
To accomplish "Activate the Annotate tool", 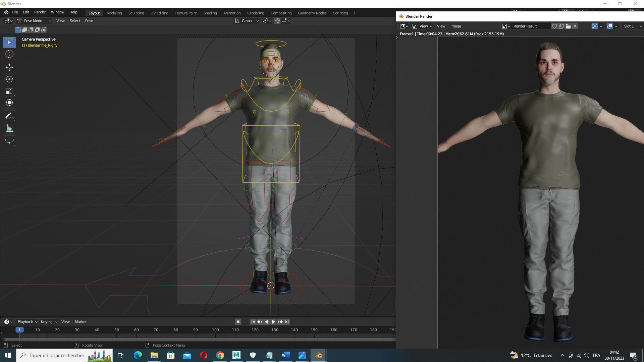I will (x=9, y=116).
